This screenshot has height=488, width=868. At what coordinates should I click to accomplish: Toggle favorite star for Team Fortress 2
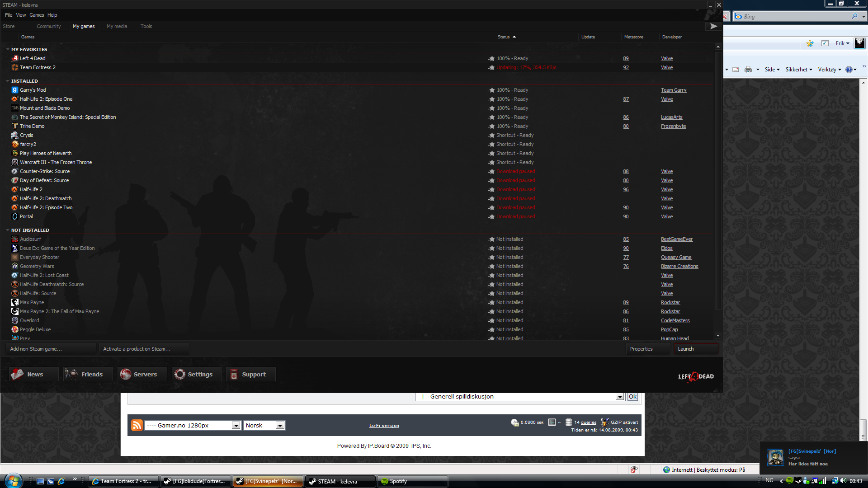491,67
